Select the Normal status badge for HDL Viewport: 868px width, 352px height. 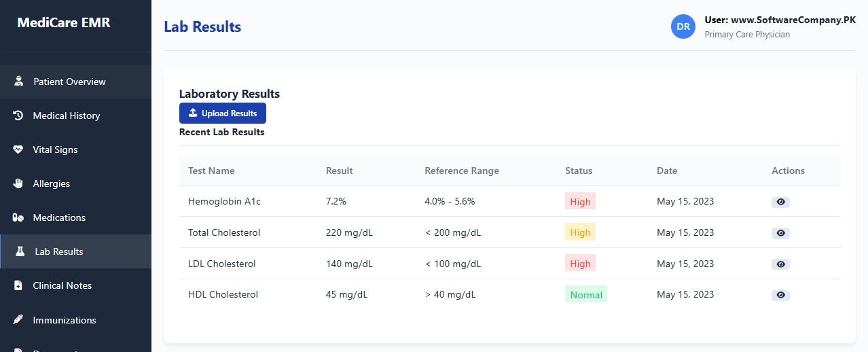coord(586,295)
